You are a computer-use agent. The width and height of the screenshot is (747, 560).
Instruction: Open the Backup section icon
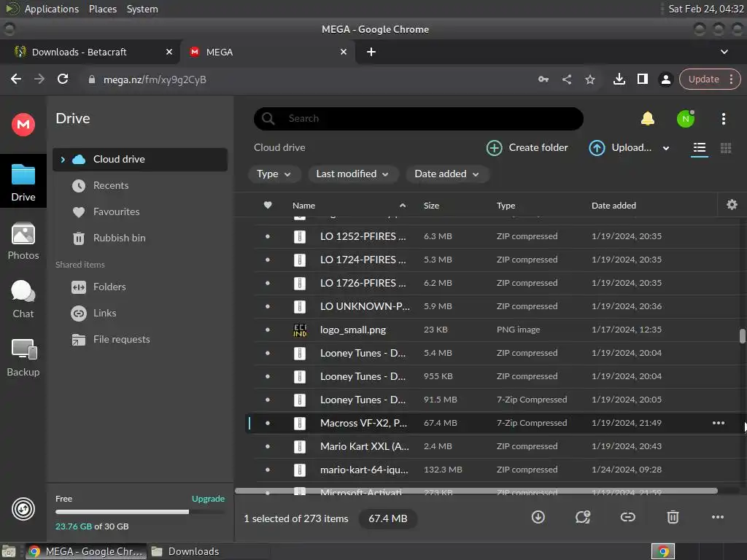pyautogui.click(x=24, y=349)
